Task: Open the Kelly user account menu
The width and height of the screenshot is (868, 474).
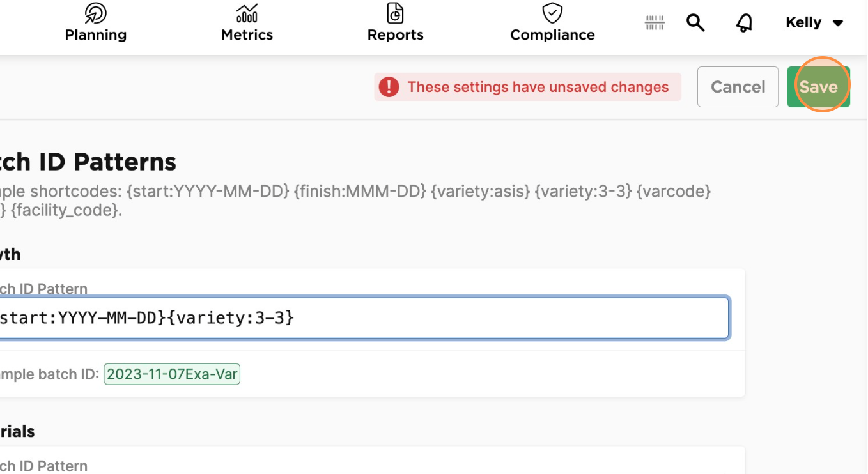Action: tap(814, 23)
